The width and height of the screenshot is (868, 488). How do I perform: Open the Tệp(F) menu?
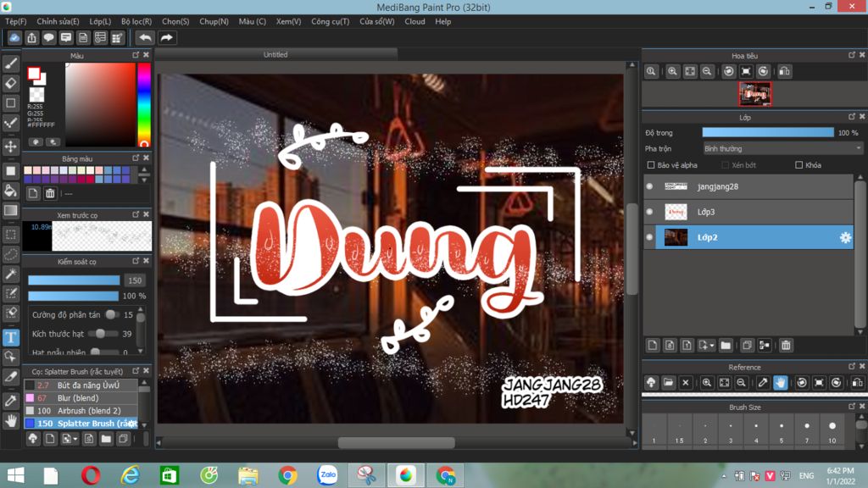tap(15, 21)
